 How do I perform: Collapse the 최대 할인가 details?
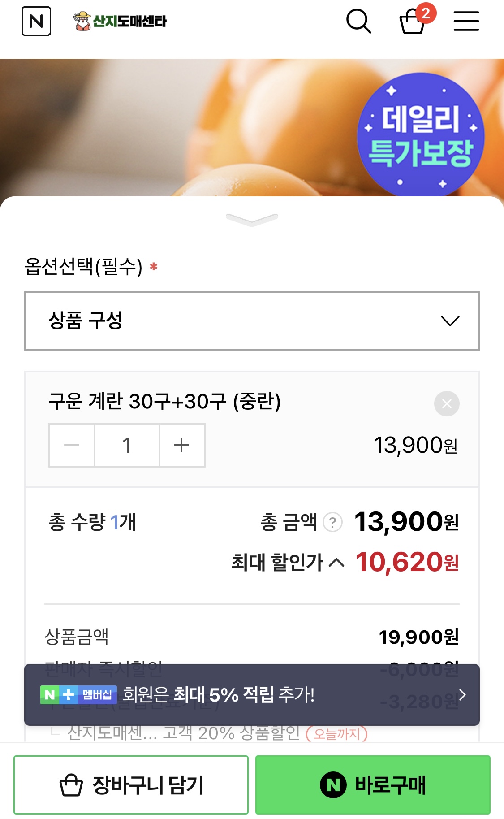click(x=336, y=562)
